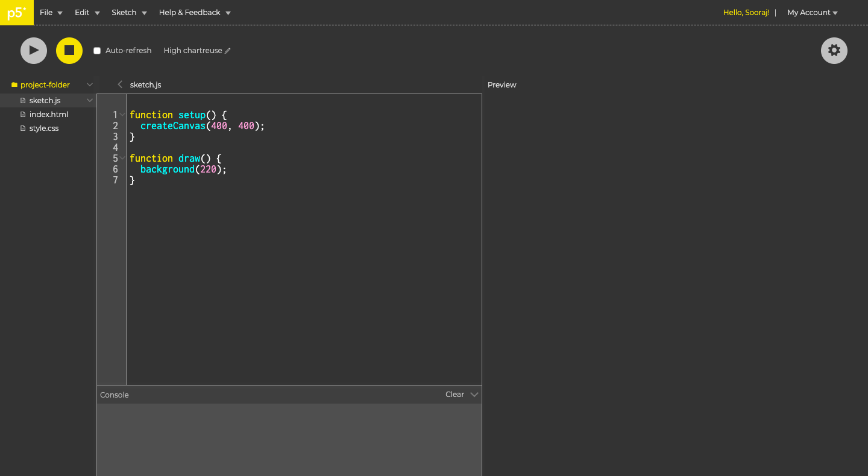Expand the project-folder dropdown arrow
Screen dimensions: 868x476
click(x=90, y=84)
